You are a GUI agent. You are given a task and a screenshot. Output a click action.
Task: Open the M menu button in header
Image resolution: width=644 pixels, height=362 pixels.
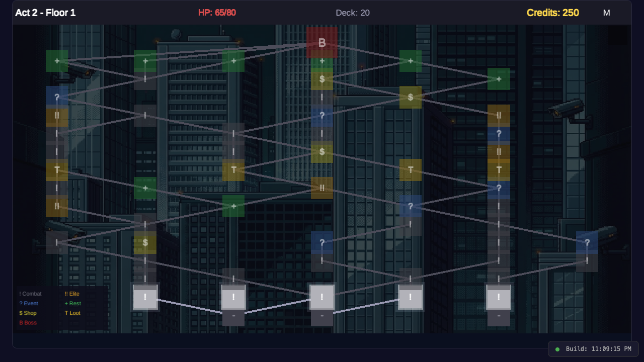(x=606, y=13)
